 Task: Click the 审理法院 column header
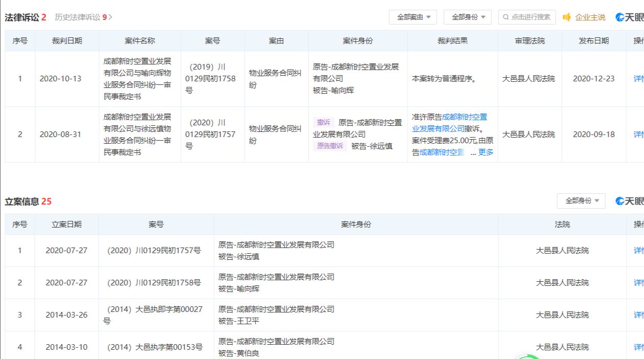[530, 41]
